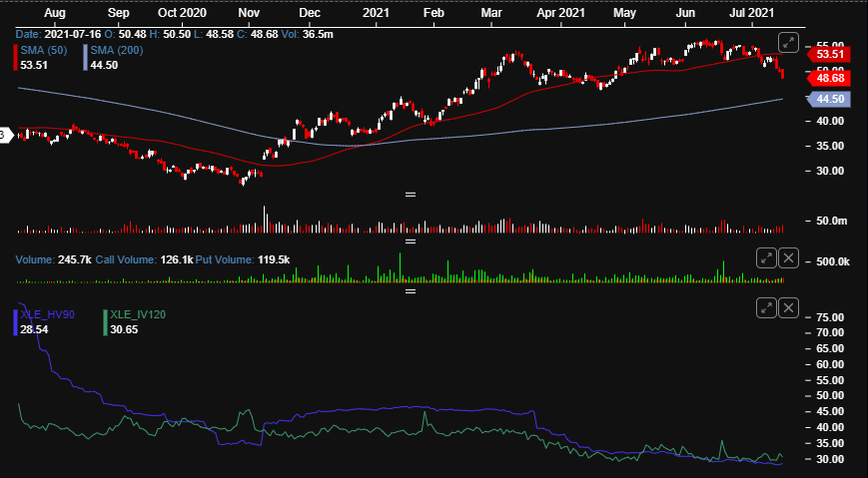Grab the divider handle above volatility panel
The height and width of the screenshot is (478, 868).
point(411,291)
